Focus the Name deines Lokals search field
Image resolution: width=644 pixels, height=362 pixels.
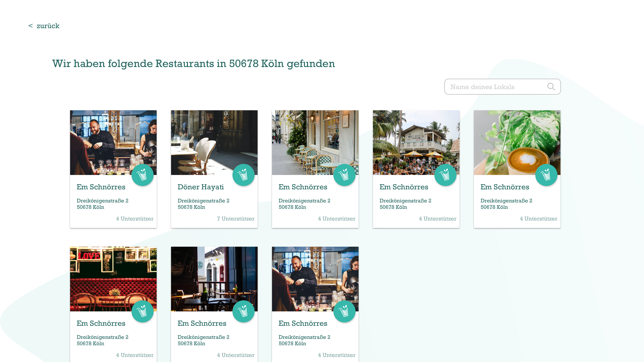[x=490, y=87]
